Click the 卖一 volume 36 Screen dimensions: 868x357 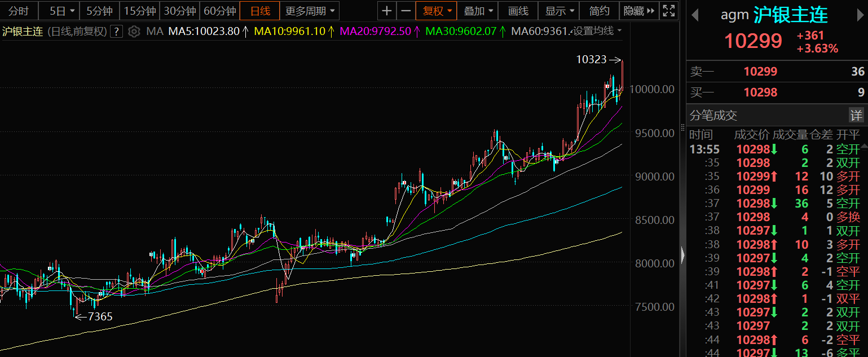[x=857, y=72]
